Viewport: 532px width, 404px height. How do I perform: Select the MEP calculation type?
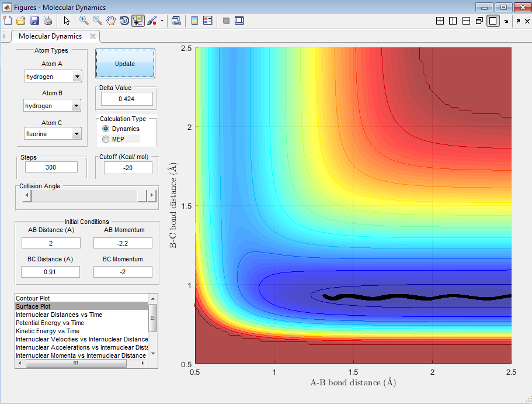pyautogui.click(x=106, y=139)
